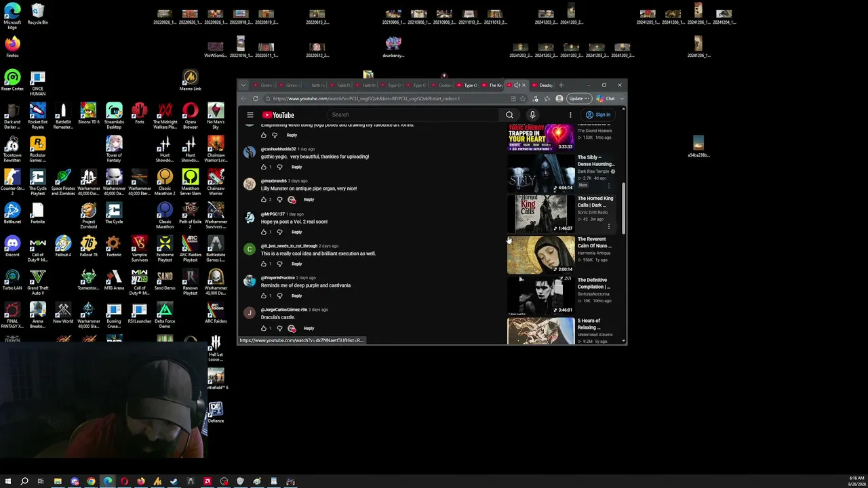The height and width of the screenshot is (488, 868).
Task: Switch to the Godsm browser tab
Action: point(441,85)
